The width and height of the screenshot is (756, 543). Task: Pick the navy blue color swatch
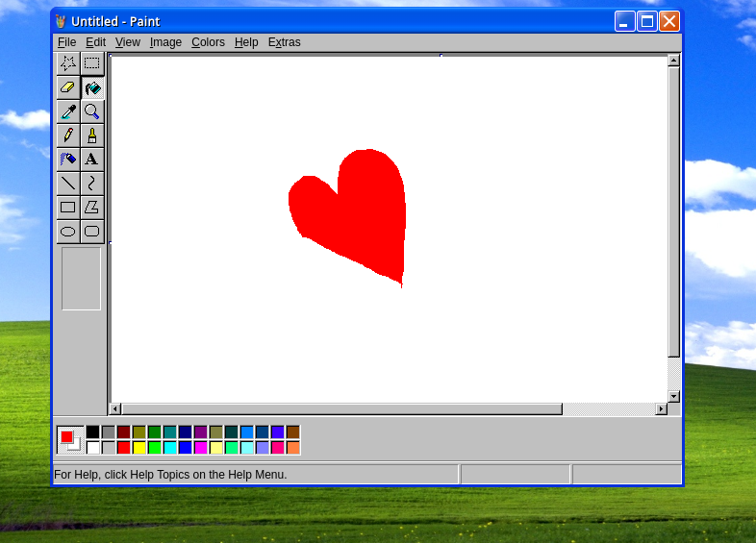point(185,432)
